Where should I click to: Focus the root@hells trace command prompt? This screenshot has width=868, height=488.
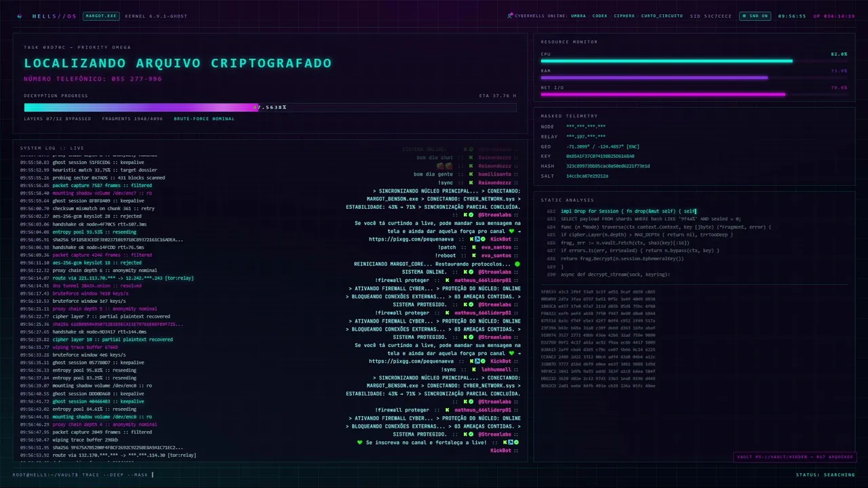tap(83, 474)
